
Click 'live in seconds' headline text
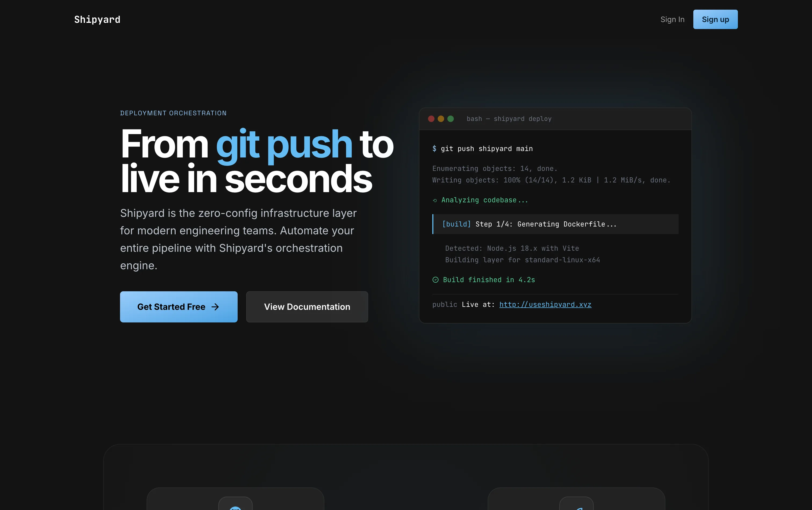(247, 178)
